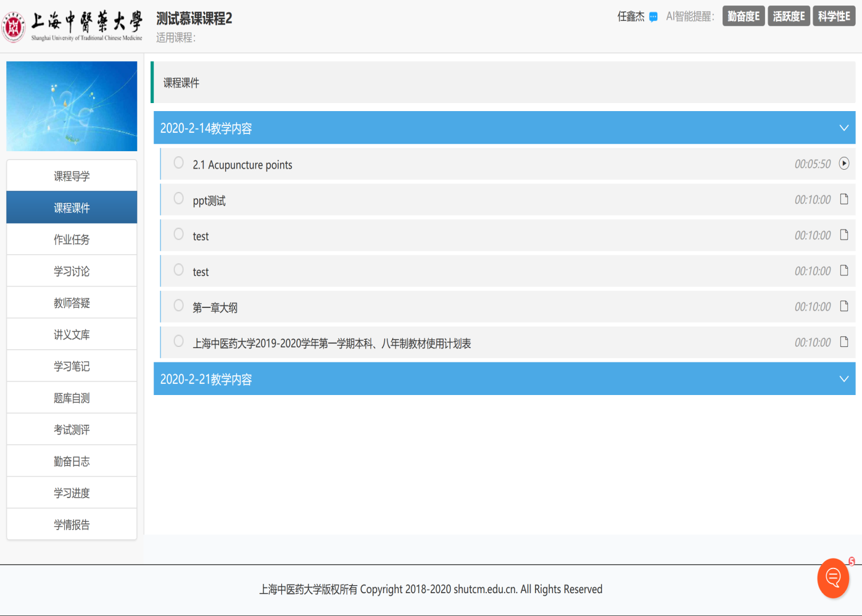The image size is (862, 616).
Task: Click document icon for 教材使用计划表 row
Action: tap(844, 342)
